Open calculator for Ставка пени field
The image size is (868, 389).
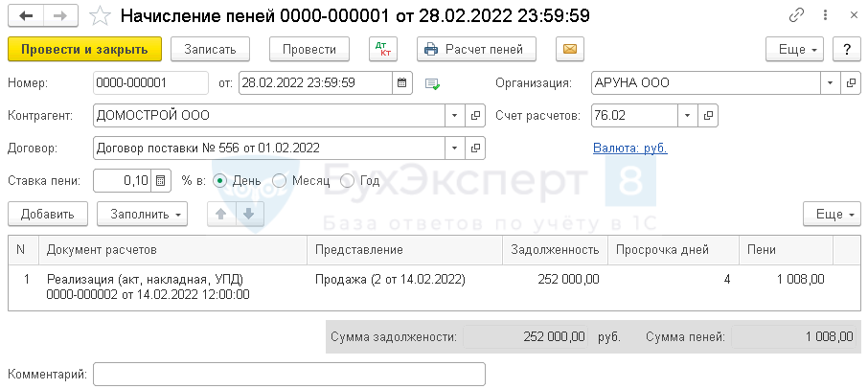pos(161,180)
